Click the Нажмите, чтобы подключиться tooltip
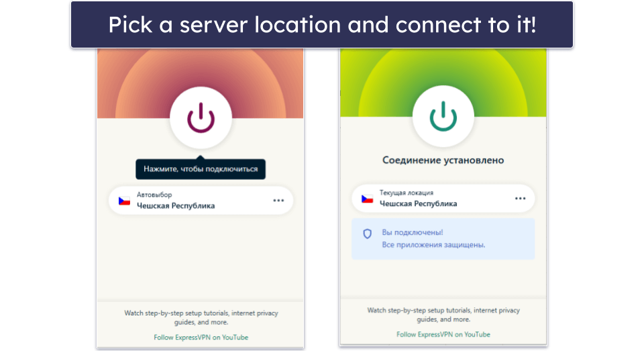This screenshot has height=351, width=644. point(201,169)
